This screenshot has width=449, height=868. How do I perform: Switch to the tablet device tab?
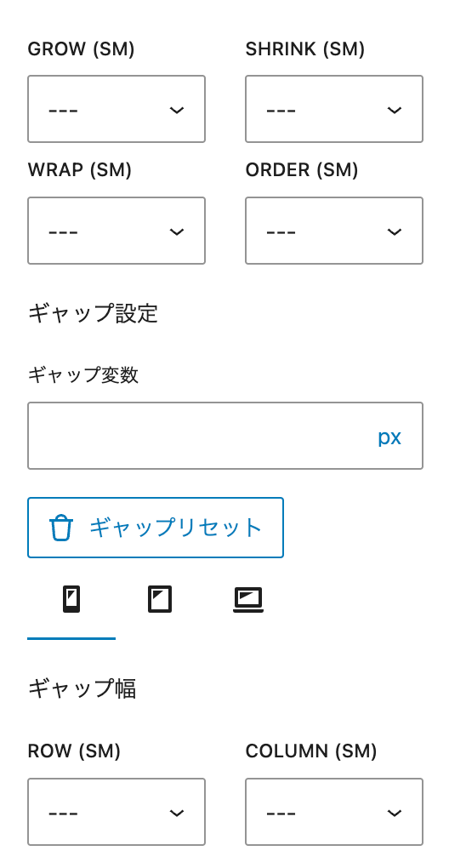[x=160, y=599]
